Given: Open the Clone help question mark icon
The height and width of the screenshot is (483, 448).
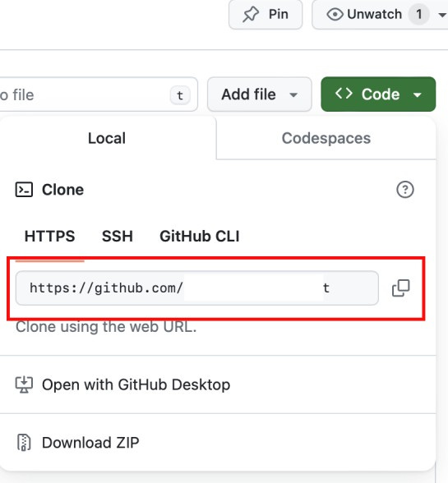Looking at the screenshot, I should pos(404,190).
